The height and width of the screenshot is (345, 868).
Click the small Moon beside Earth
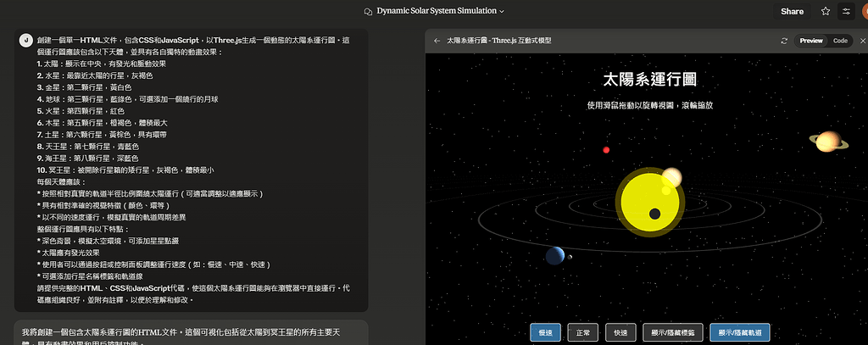pyautogui.click(x=570, y=257)
